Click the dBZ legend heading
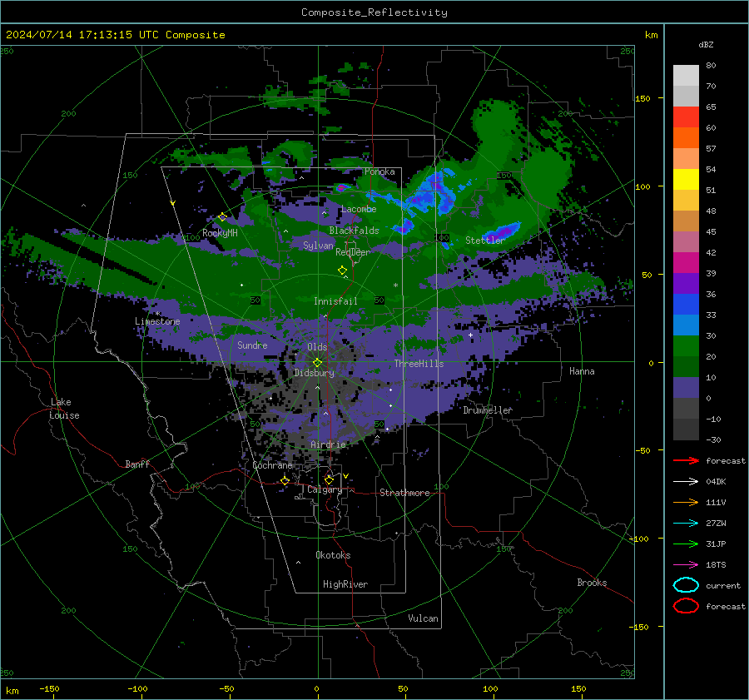The width and height of the screenshot is (749, 700). point(706,44)
